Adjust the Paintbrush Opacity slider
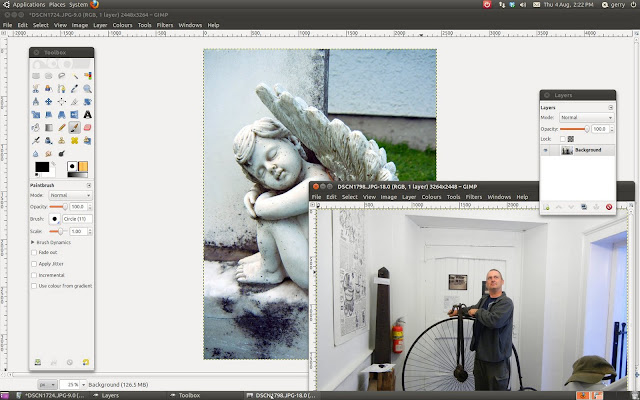This screenshot has height=400, width=640. tap(58, 207)
